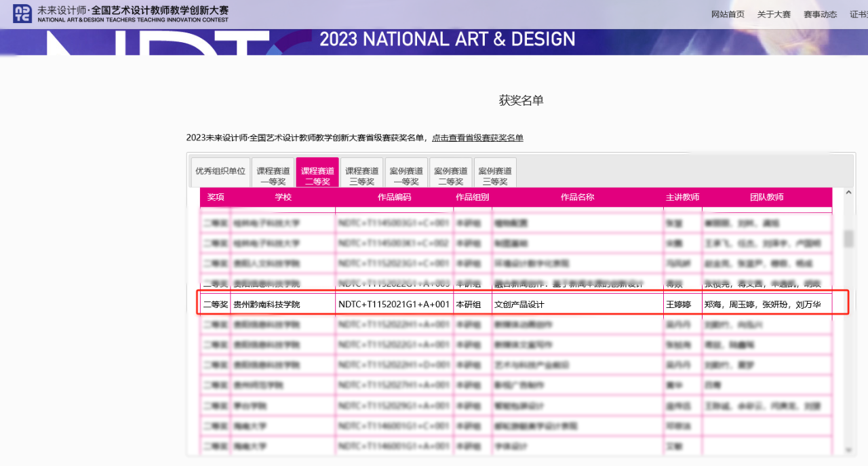Click the 点击查看省级赛获奖名单 link
Viewport: 868px width, 466px height.
(477, 138)
